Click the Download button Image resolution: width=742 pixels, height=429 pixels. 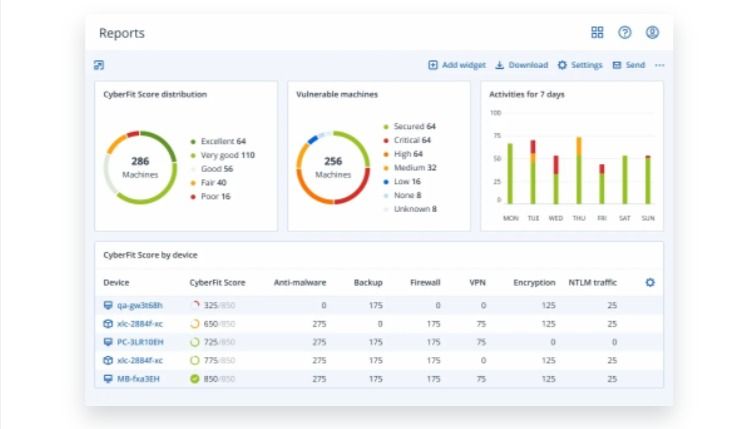pos(521,65)
